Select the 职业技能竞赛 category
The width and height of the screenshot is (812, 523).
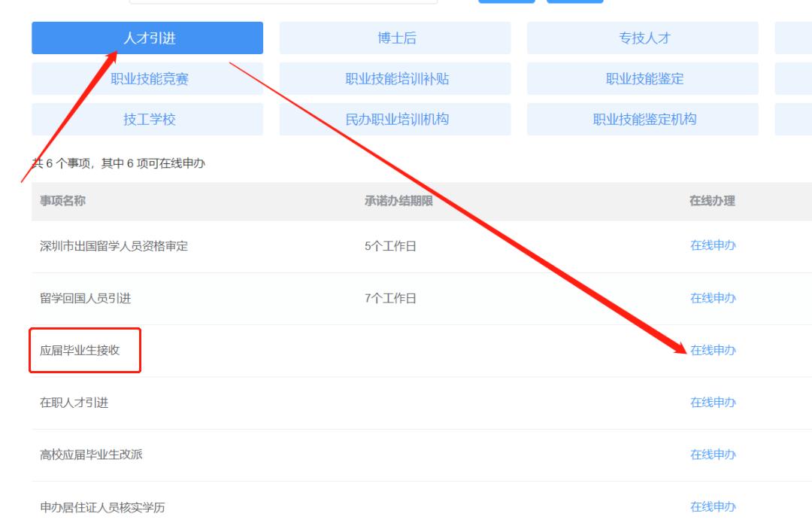tap(147, 78)
